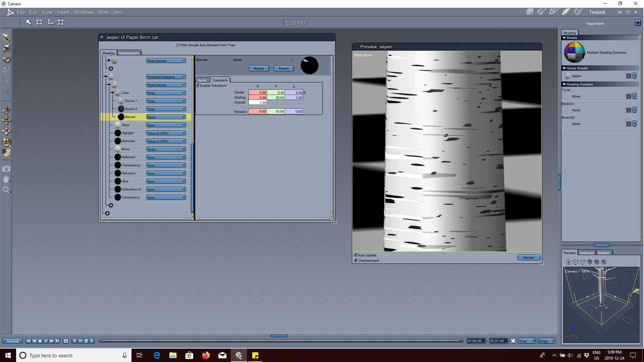Viewport: 644px width, 362px height.
Task: Click the black Blender color sphere
Action: coord(121,117)
